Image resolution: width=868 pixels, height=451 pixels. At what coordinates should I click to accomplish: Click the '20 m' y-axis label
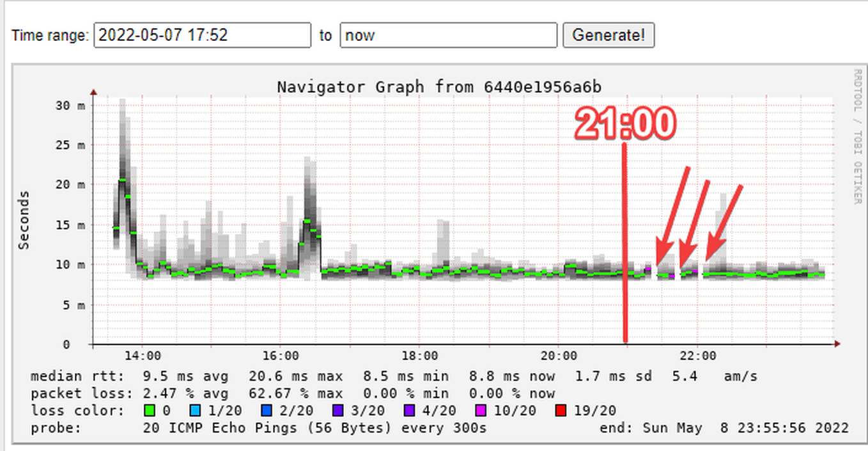point(70,185)
